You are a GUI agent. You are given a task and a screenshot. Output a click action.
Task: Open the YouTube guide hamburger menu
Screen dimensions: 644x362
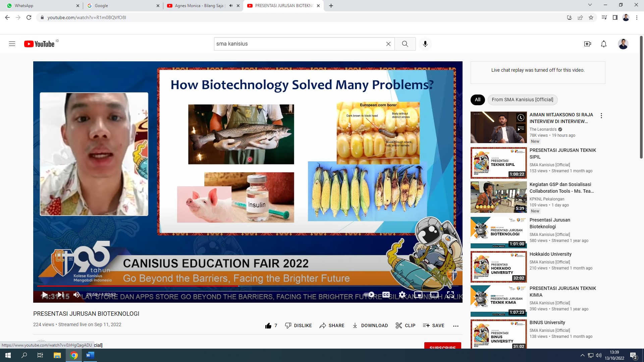pos(12,44)
